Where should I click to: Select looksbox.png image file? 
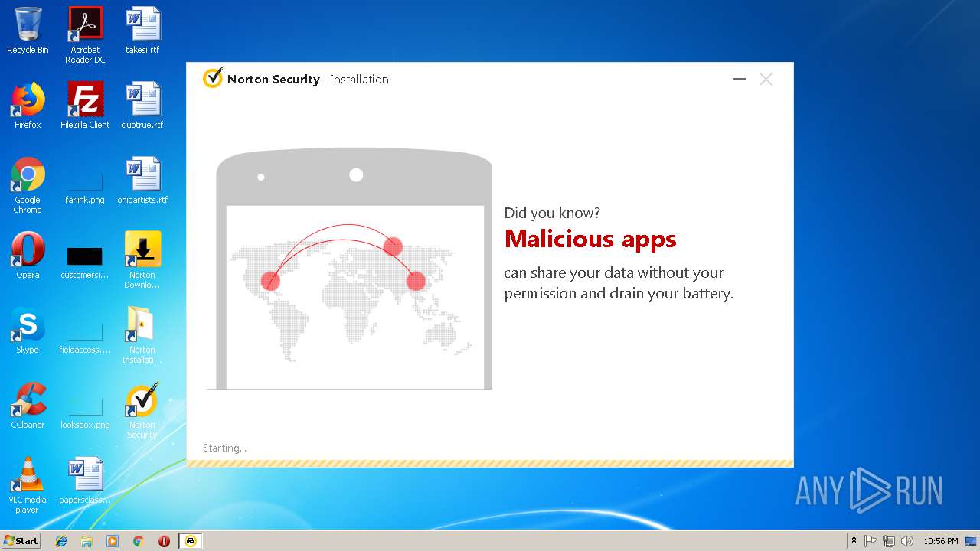click(x=85, y=412)
